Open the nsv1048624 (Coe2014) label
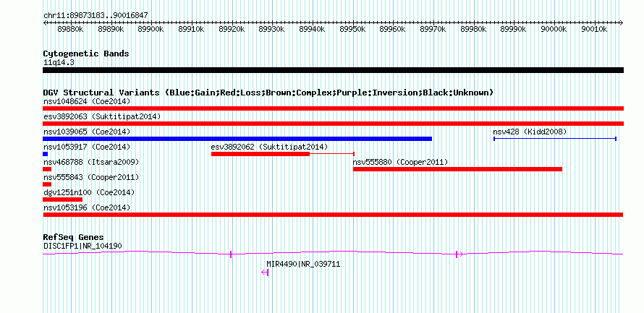Image resolution: width=644 pixels, height=313 pixels. (87, 101)
